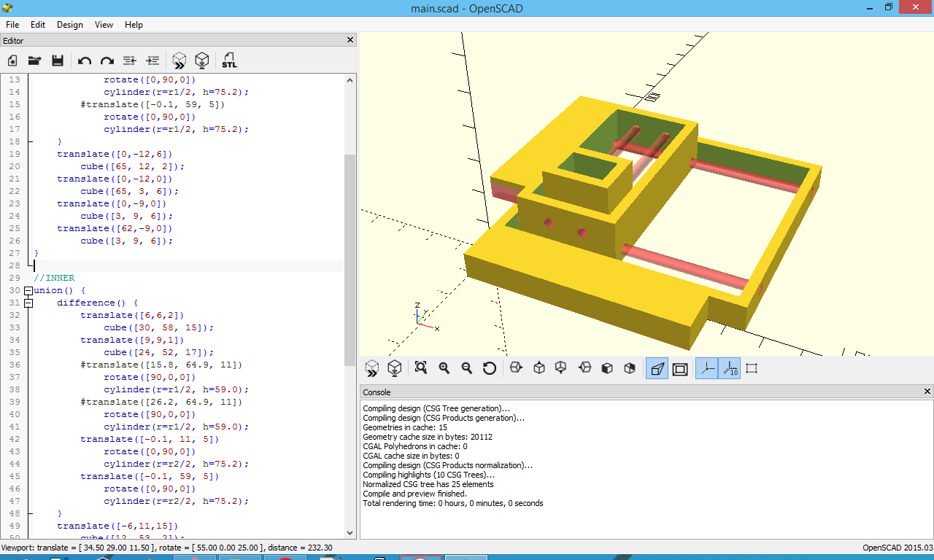Screen dimensions: 934x560
Task: Open the File menu
Action: point(12,24)
